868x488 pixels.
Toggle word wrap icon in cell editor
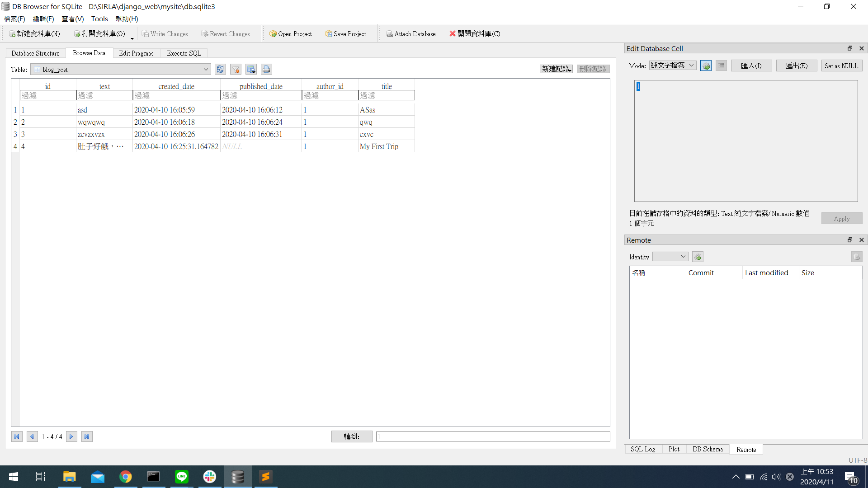tap(721, 66)
